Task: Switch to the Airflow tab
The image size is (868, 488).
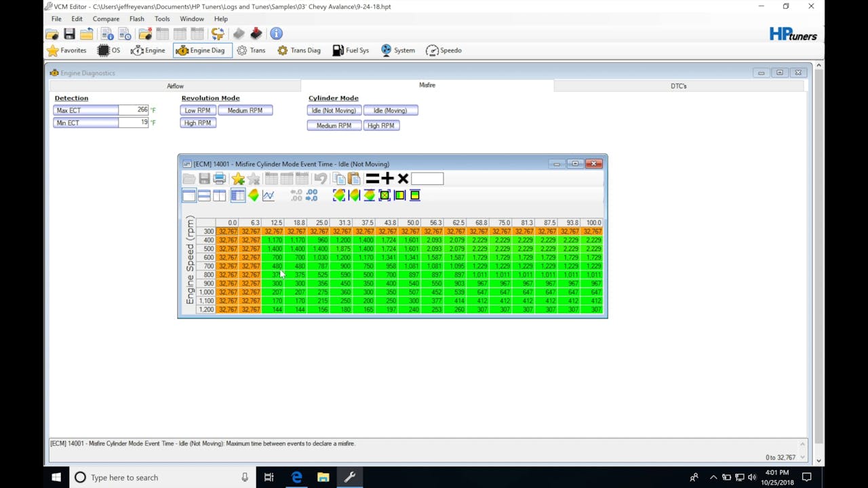Action: (175, 86)
